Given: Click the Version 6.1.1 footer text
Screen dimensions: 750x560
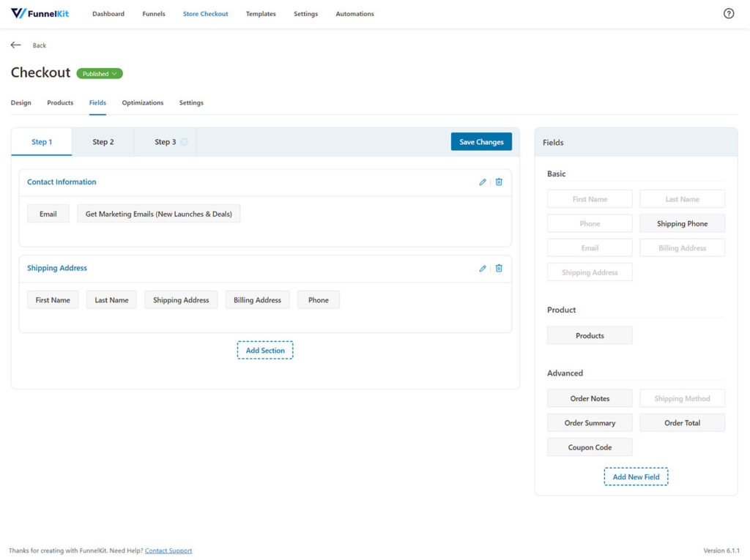Looking at the screenshot, I should [x=721, y=550].
